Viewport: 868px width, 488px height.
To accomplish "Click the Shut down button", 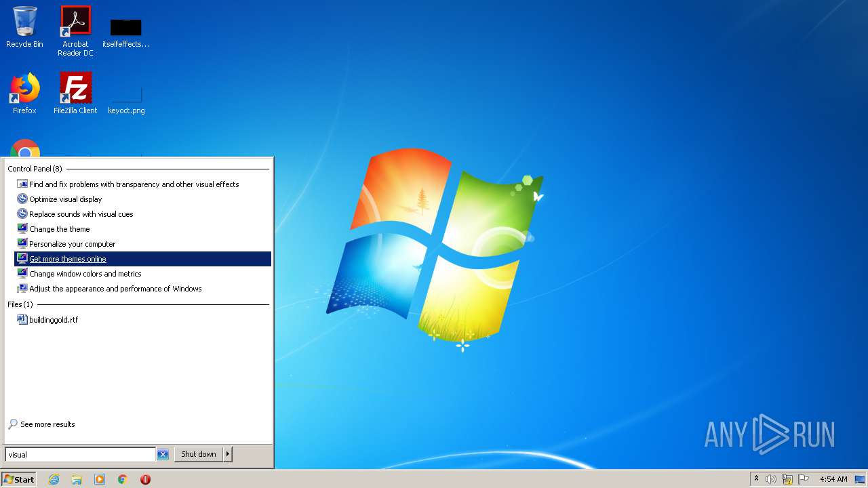I will (x=199, y=454).
